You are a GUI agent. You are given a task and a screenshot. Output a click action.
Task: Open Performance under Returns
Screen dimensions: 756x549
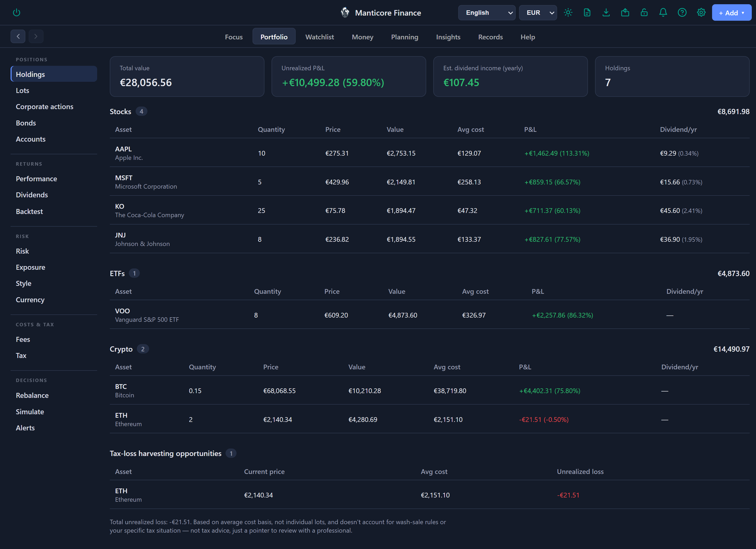click(x=54, y=179)
